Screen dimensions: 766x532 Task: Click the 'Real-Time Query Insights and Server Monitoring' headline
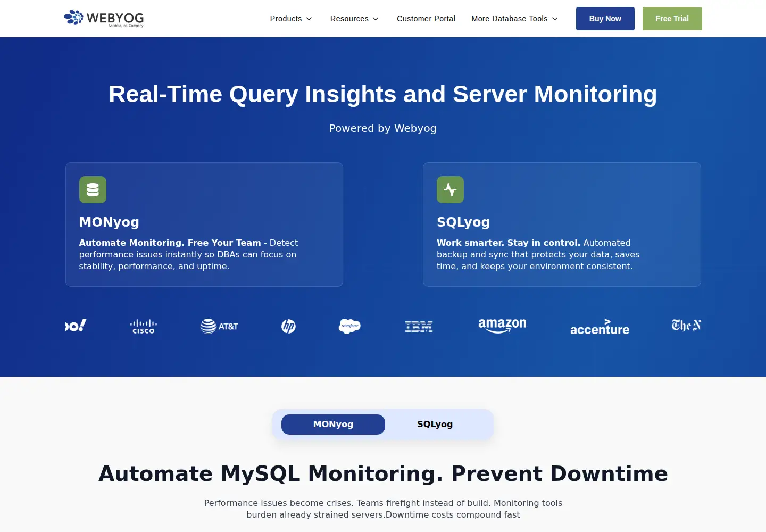pyautogui.click(x=383, y=94)
